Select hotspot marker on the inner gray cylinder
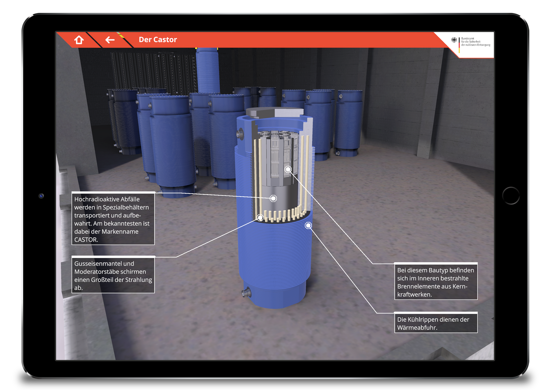550x392 pixels. (x=273, y=199)
